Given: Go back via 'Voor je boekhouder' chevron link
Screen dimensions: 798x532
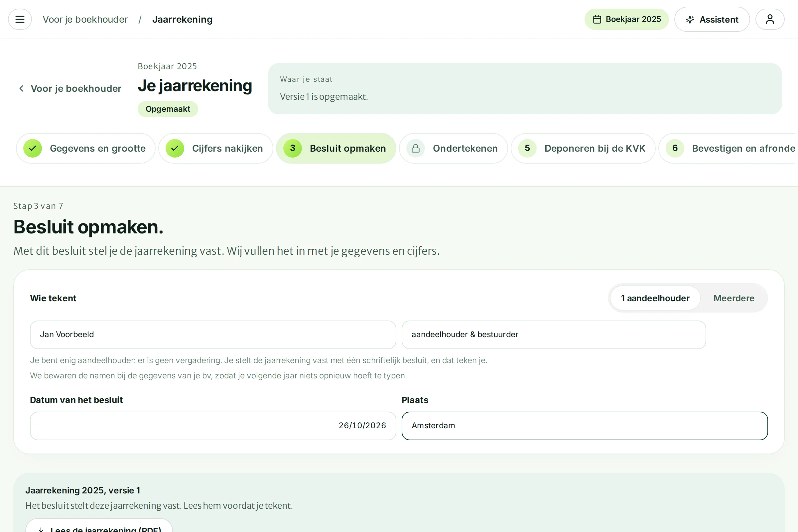Looking at the screenshot, I should (x=69, y=88).
